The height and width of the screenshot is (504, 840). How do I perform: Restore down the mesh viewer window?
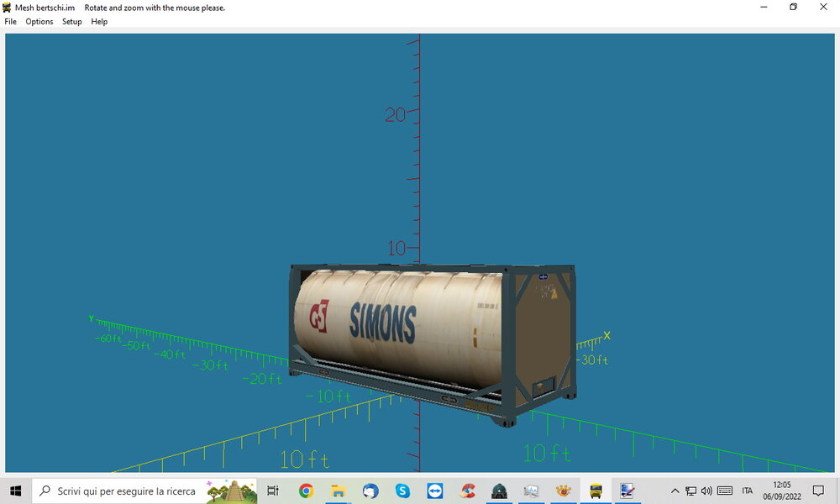[x=794, y=7]
